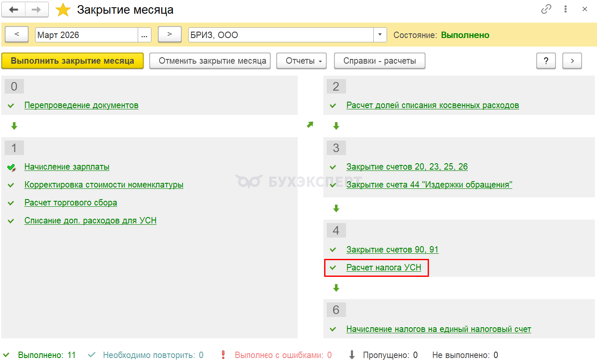Click checkmark beside Расчет налога УСН

[333, 268]
